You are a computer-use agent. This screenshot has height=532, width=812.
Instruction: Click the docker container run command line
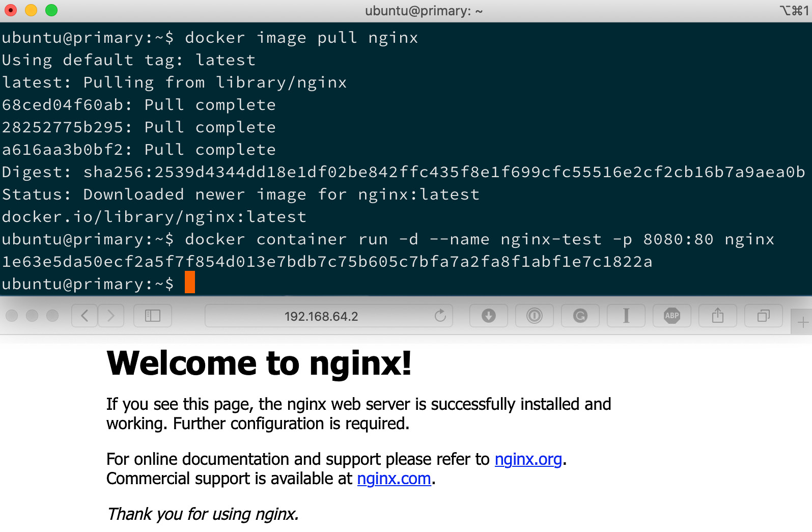[480, 239]
